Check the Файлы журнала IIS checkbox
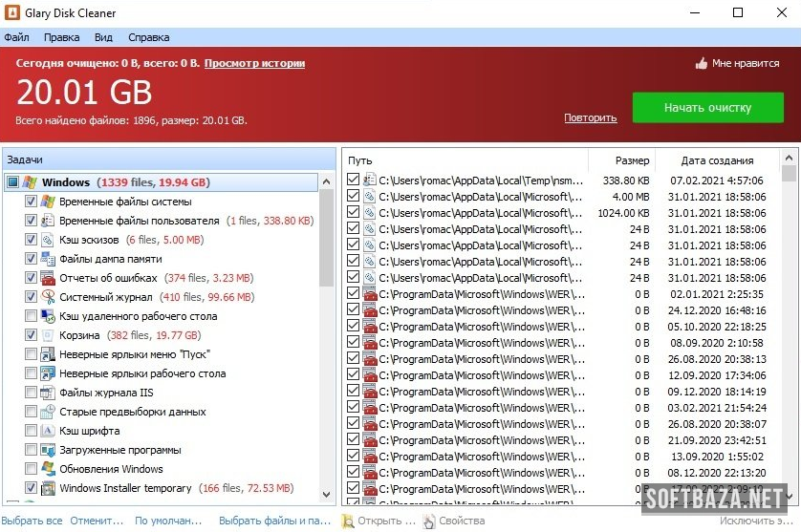 pos(32,393)
